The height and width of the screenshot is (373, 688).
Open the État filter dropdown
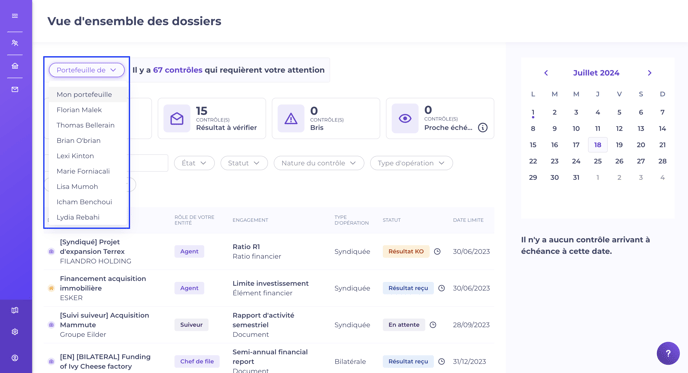pos(194,163)
